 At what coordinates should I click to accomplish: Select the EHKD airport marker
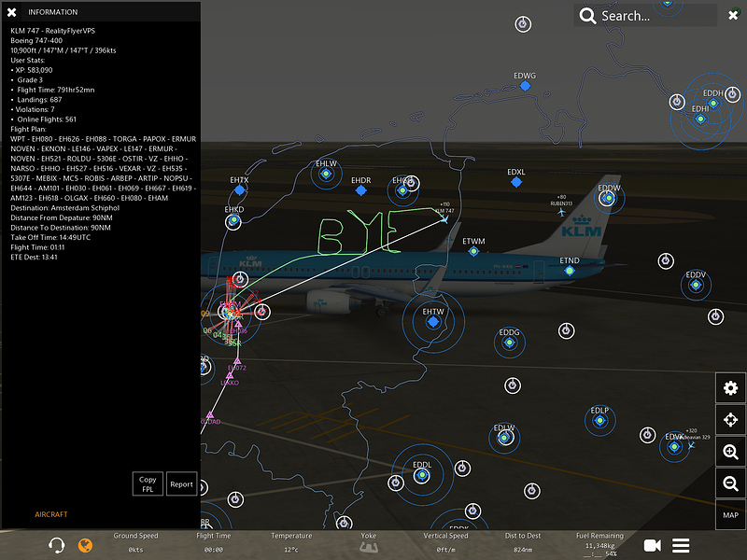(233, 220)
